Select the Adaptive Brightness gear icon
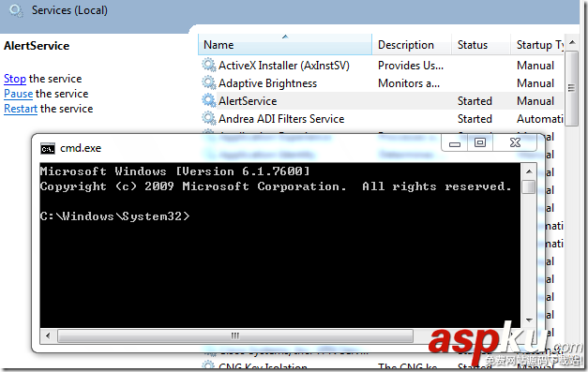 tap(208, 82)
